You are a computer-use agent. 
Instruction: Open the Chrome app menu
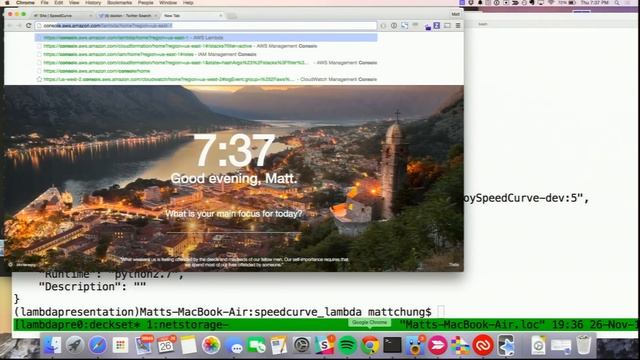click(25, 2)
